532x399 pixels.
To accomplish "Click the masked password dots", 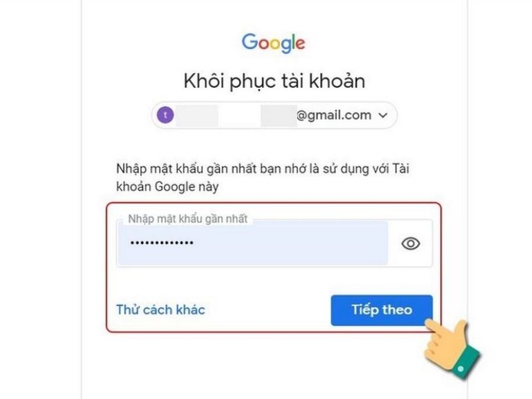I will [x=162, y=243].
